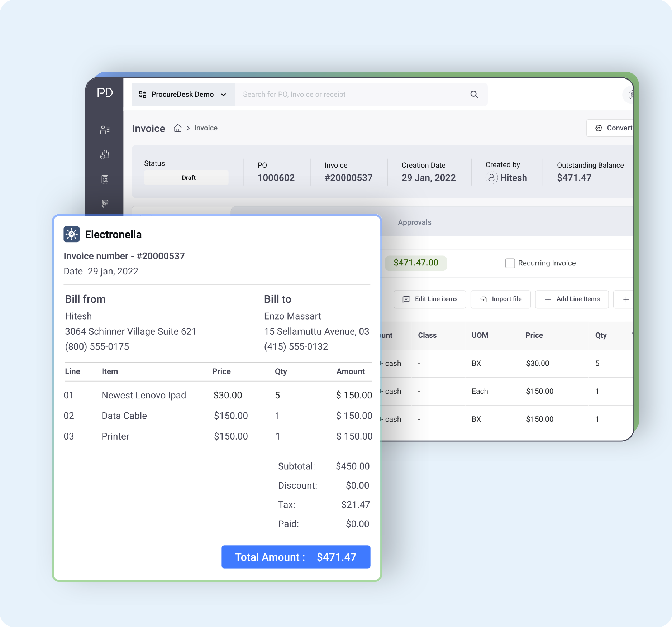Screen dimensions: 672x628
Task: Click the Data Cable item row
Action: click(218, 416)
